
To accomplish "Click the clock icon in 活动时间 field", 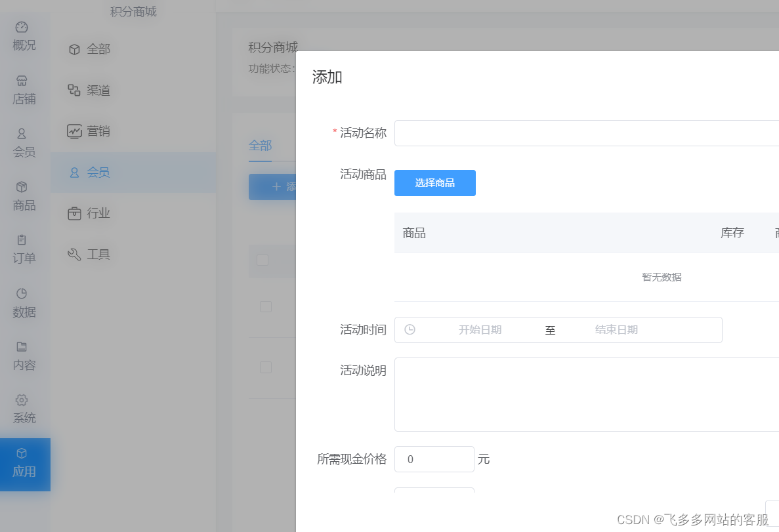I will 410,329.
